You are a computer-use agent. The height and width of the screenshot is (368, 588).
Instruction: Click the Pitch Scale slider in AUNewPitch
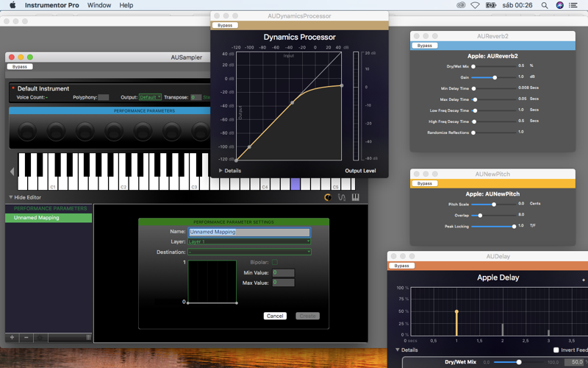494,205
